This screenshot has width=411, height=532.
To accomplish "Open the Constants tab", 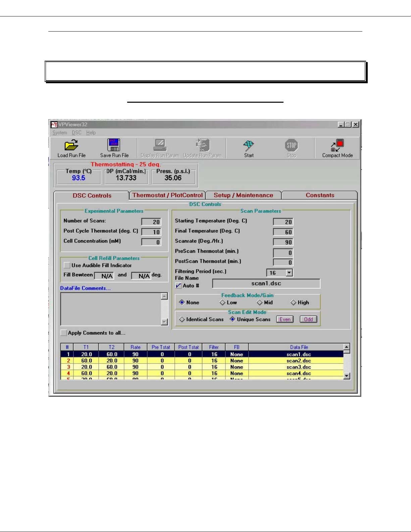I will 320,195.
